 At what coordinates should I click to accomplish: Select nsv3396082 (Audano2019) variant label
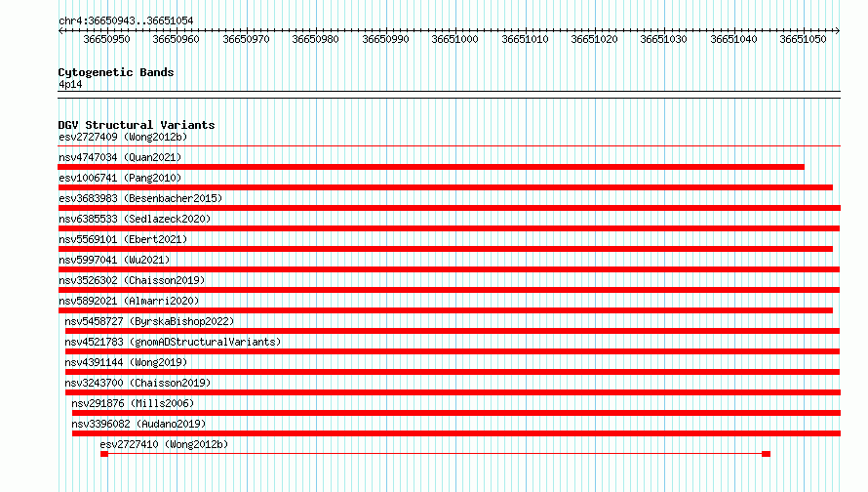(x=138, y=424)
